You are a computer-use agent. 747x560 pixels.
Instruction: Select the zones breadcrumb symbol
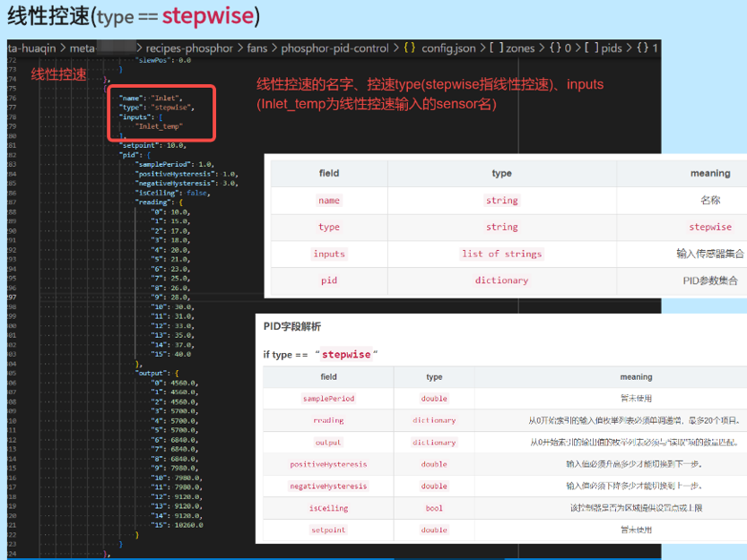click(x=520, y=48)
